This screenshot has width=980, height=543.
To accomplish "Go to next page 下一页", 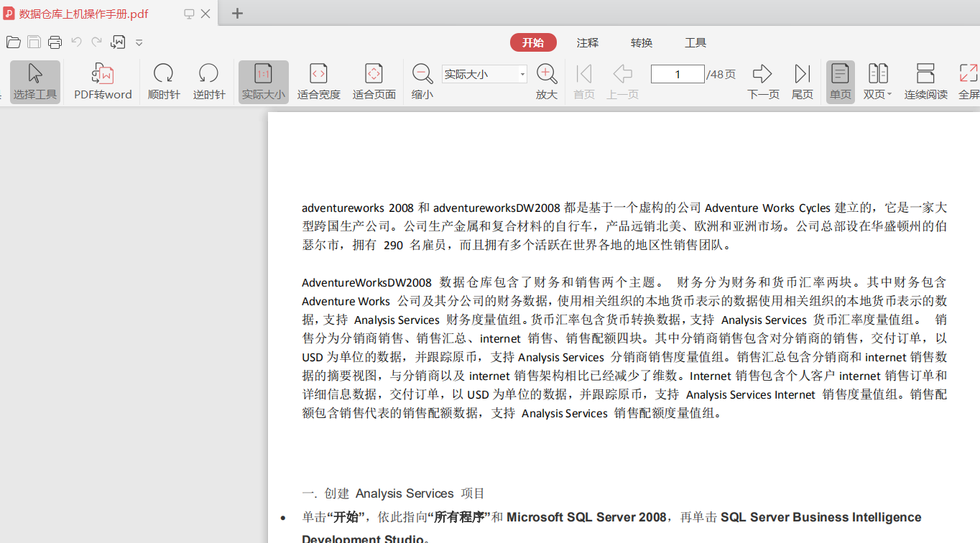I will pos(763,82).
